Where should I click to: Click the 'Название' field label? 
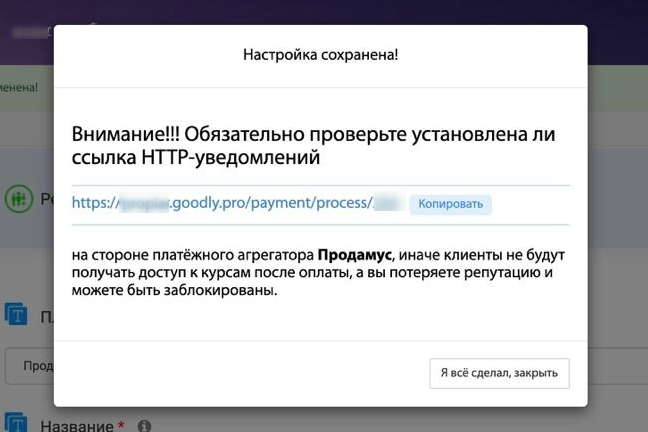pyautogui.click(x=77, y=426)
